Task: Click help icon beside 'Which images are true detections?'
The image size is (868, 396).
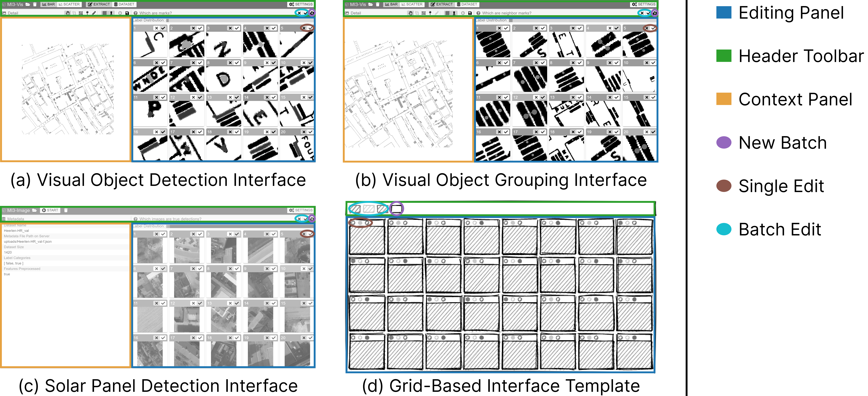Action: point(135,219)
